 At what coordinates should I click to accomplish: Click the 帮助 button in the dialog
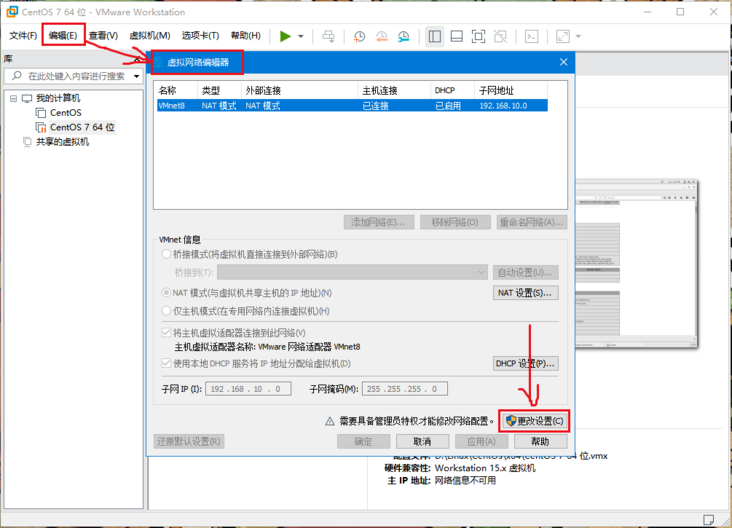541,441
